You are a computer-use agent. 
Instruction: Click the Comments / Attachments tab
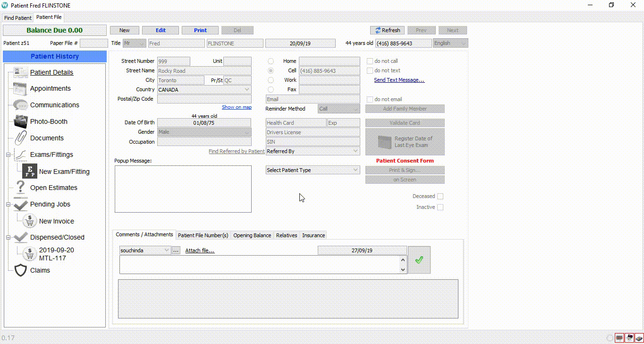point(144,234)
